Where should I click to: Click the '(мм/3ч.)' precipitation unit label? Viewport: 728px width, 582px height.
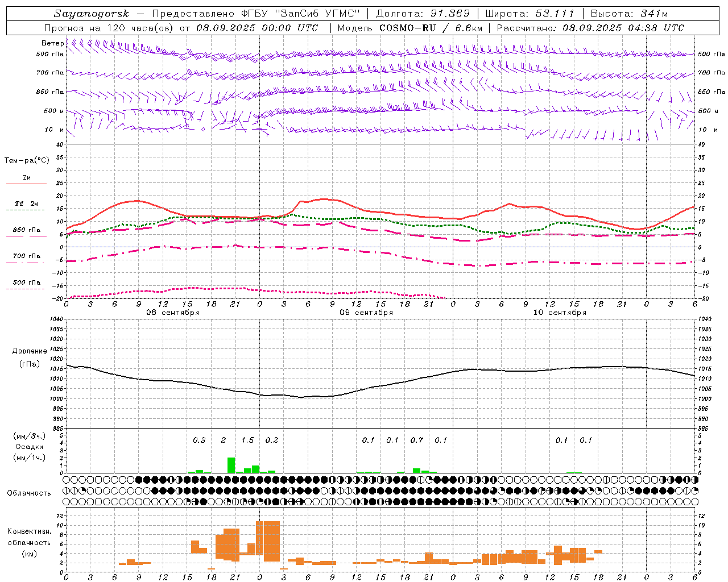point(30,436)
